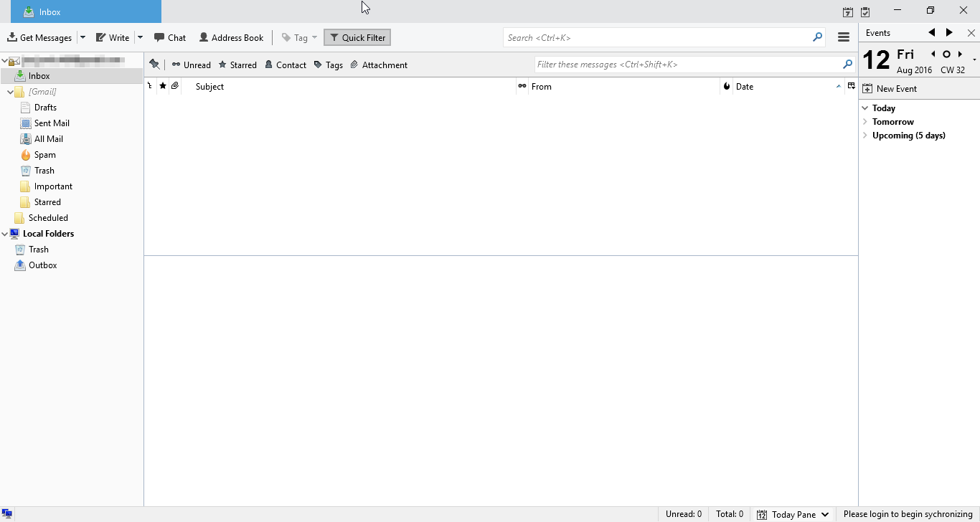Go to next day with right arrow in Events
The image size is (980, 522).
click(949, 32)
